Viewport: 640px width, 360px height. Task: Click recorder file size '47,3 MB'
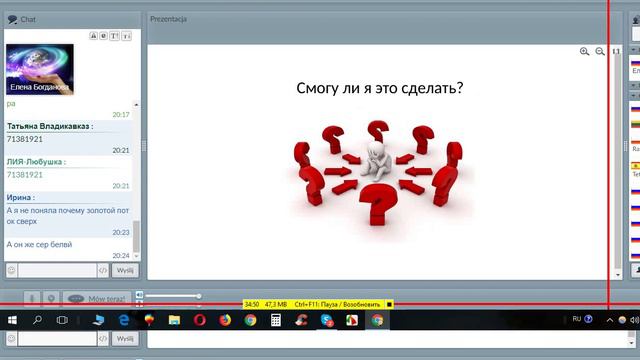click(276, 304)
